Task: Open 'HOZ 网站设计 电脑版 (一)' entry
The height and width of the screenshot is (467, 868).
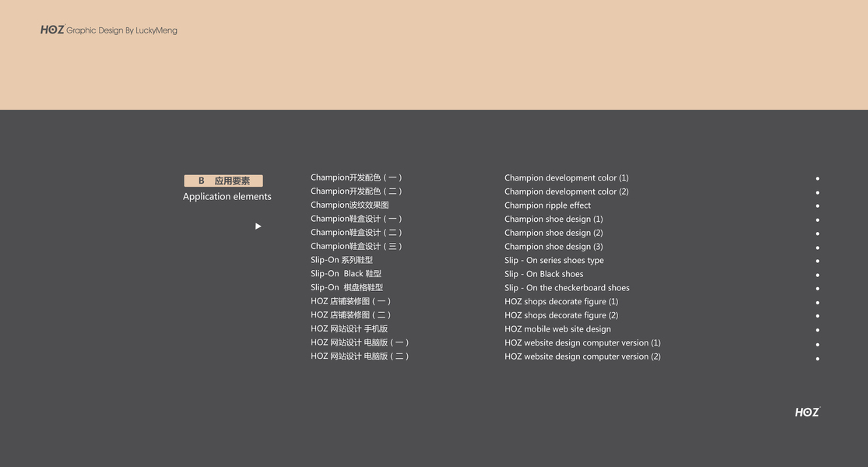Action: point(360,343)
